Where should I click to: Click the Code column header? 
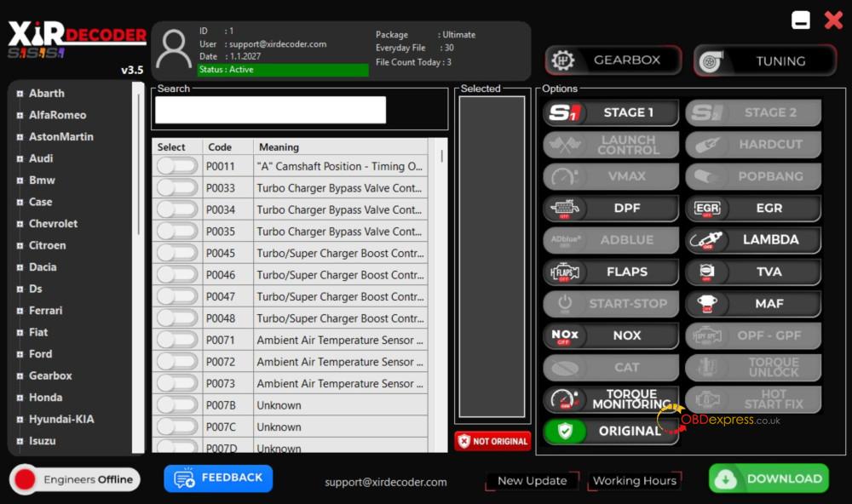[x=228, y=147]
